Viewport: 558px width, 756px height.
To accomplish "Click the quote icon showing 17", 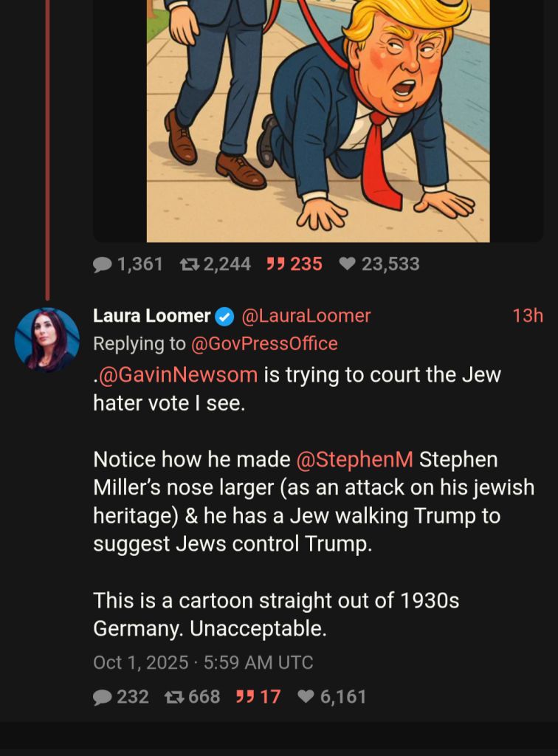I will click(244, 697).
